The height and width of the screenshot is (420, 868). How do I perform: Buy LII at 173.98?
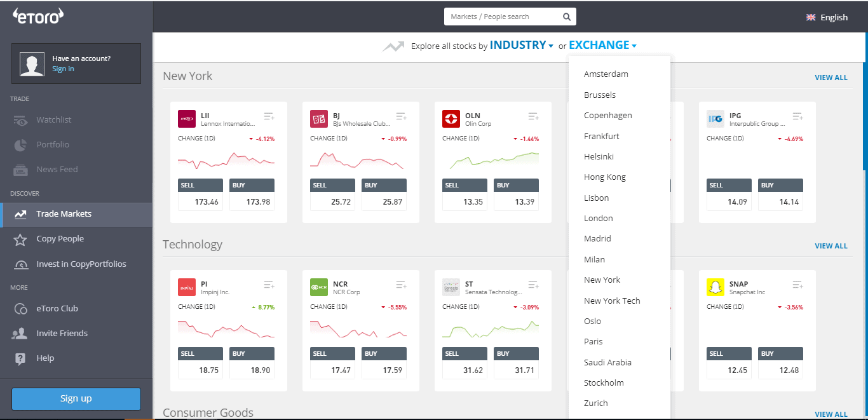(252, 194)
